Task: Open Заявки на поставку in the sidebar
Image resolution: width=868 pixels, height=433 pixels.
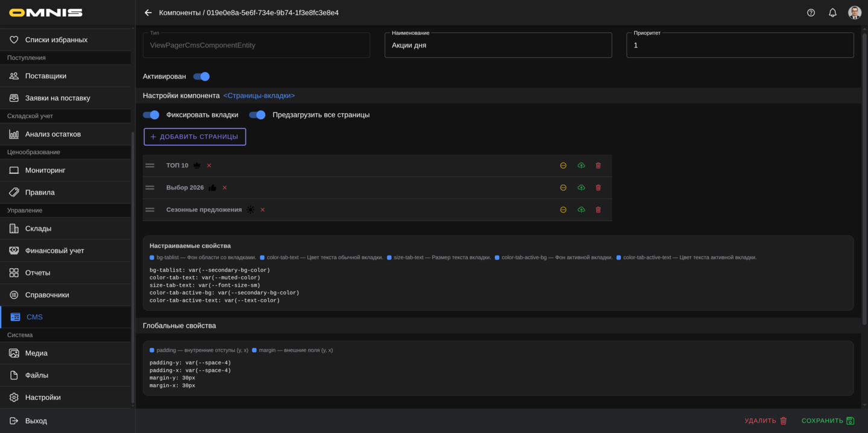Action: (65, 98)
